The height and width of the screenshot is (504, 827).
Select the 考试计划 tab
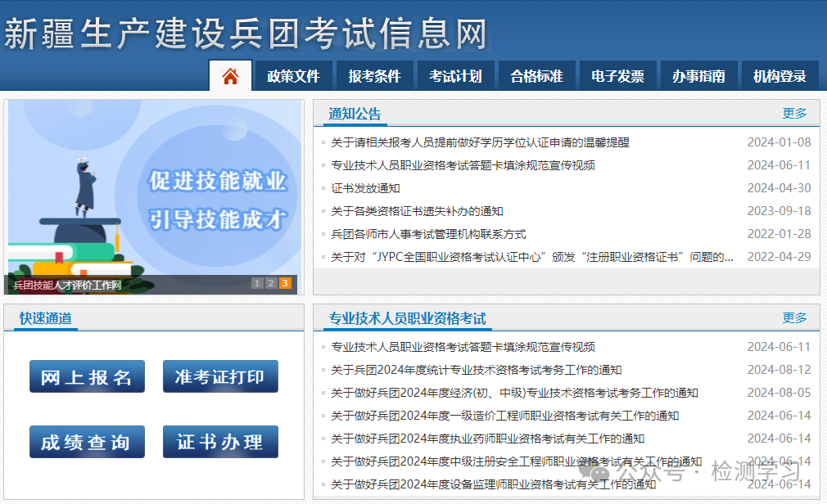coord(455,74)
